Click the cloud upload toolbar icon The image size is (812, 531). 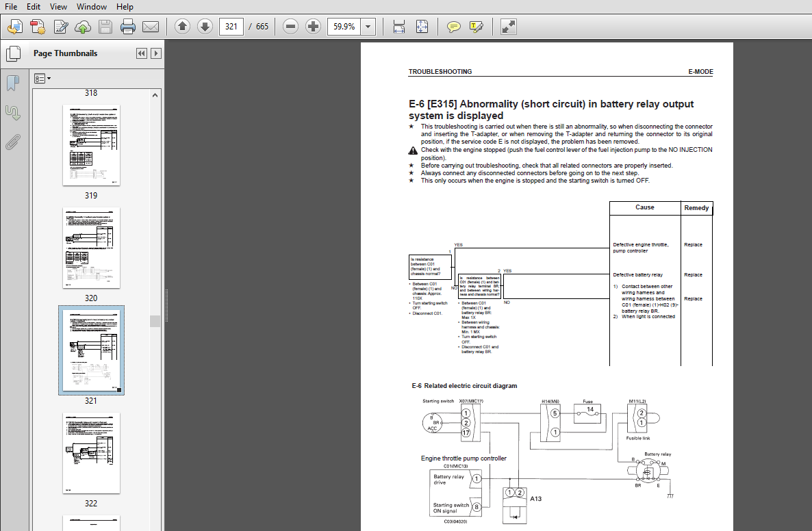(x=83, y=27)
